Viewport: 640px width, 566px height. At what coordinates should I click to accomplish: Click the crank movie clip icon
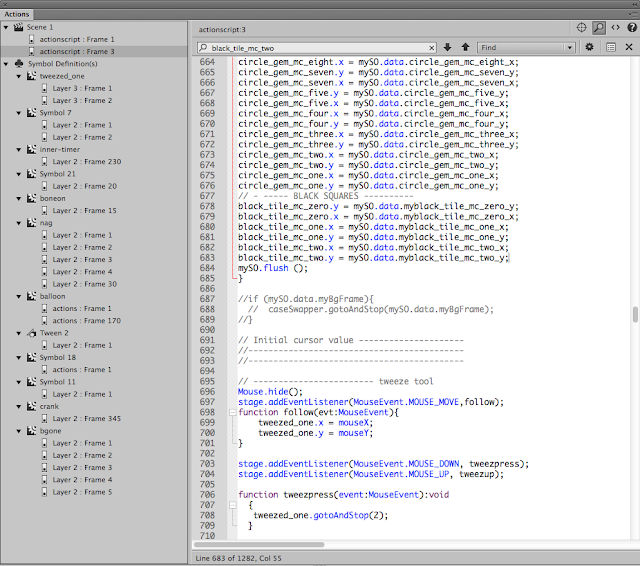31,406
